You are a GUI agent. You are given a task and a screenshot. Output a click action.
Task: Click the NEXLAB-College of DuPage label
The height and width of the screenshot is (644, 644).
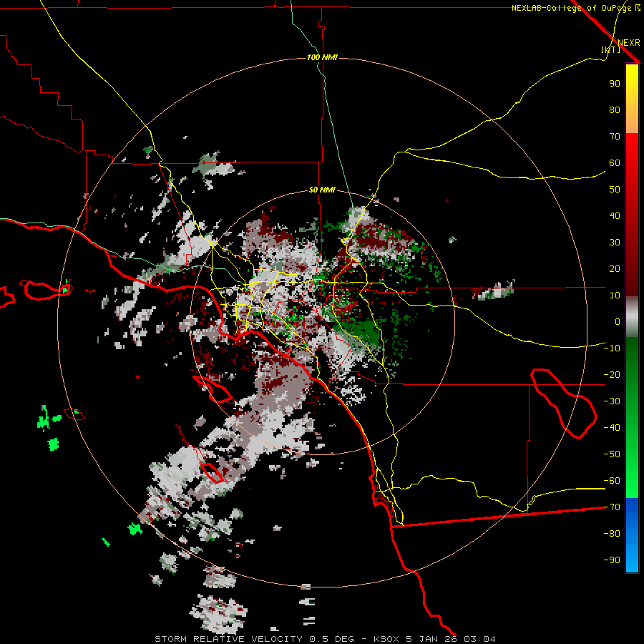(572, 8)
